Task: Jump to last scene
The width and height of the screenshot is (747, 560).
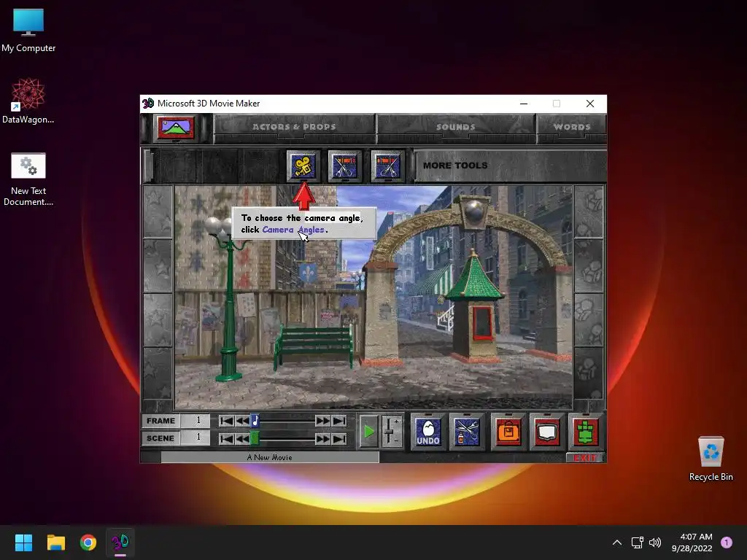Action: click(x=338, y=438)
